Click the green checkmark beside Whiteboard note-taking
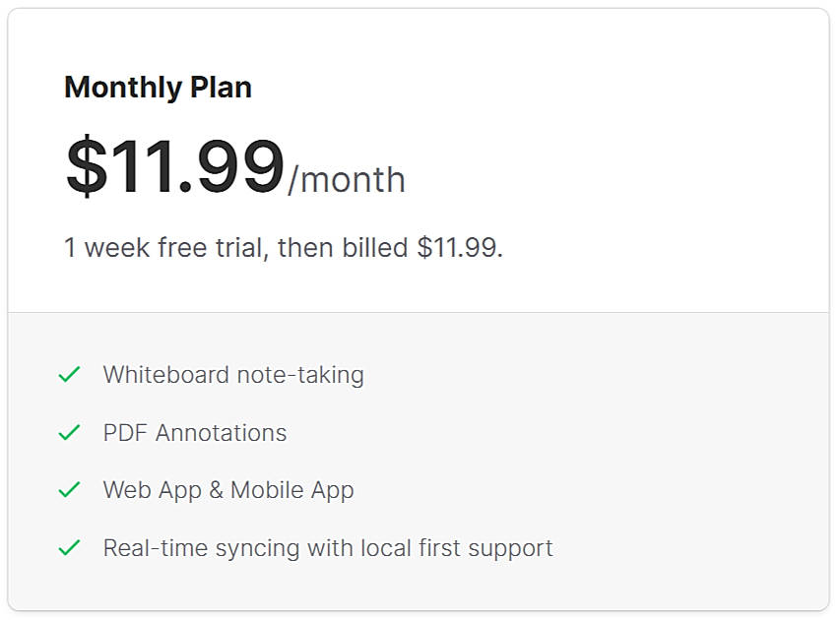The width and height of the screenshot is (840, 620). (68, 375)
